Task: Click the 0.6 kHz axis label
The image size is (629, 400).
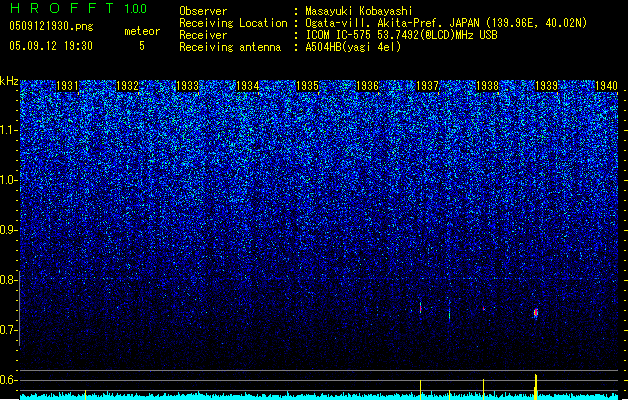Action: [9, 380]
